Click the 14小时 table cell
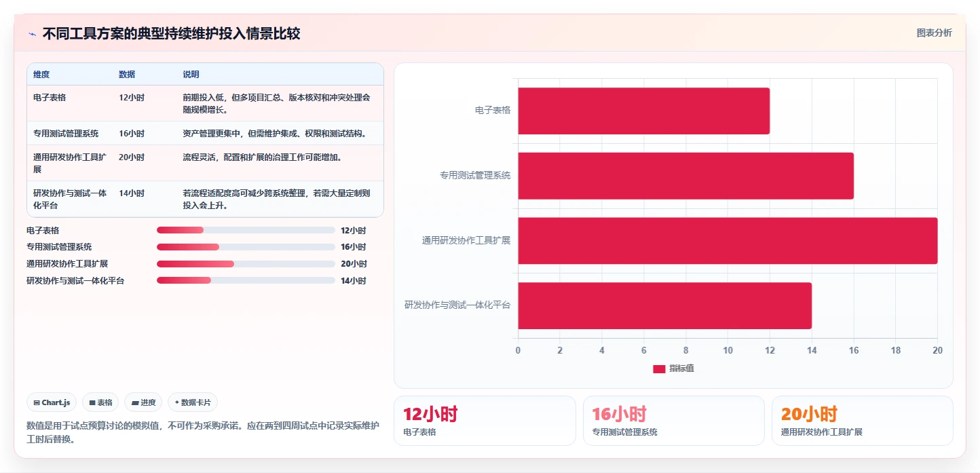Image resolution: width=980 pixels, height=473 pixels. 132,193
